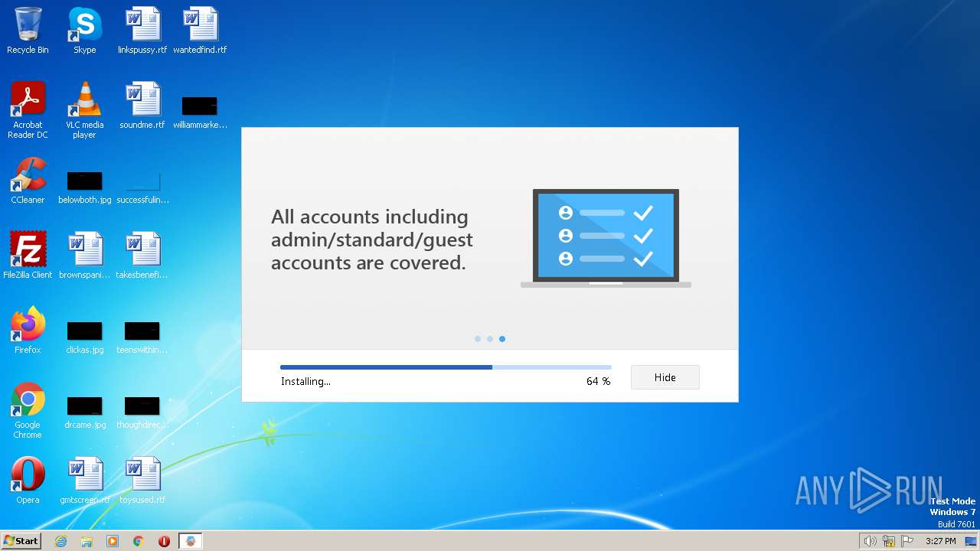Open the volume speaker tray icon
Screen dimensions: 980x551
871,541
